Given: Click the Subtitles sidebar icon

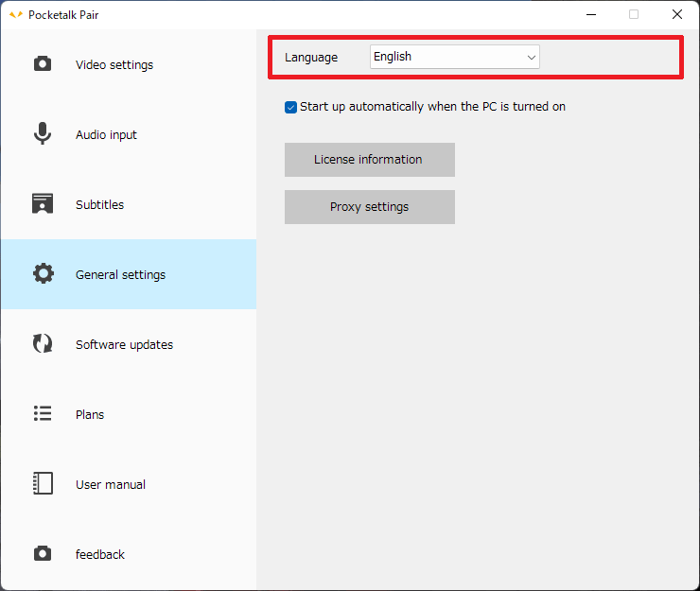Looking at the screenshot, I should pyautogui.click(x=43, y=204).
